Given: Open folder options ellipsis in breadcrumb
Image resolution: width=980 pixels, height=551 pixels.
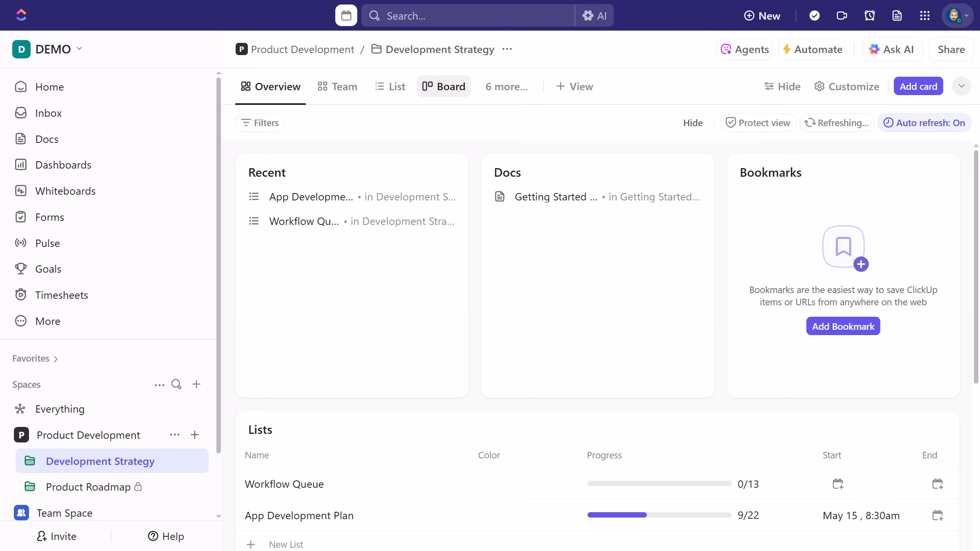Looking at the screenshot, I should 507,49.
